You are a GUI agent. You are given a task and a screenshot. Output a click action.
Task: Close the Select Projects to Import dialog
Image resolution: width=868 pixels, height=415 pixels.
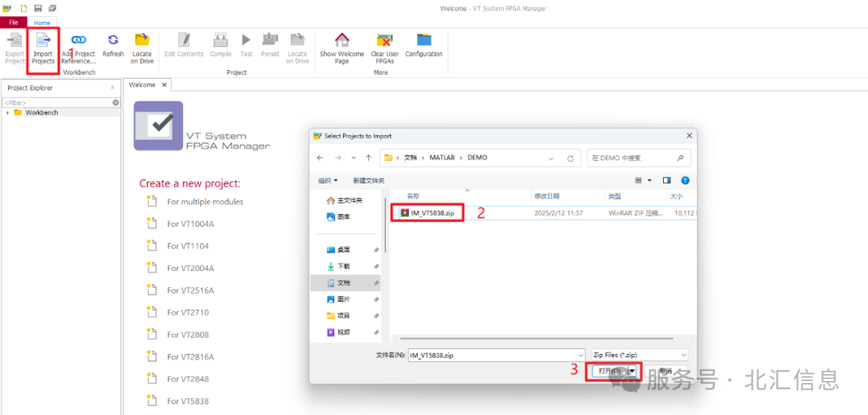(690, 136)
